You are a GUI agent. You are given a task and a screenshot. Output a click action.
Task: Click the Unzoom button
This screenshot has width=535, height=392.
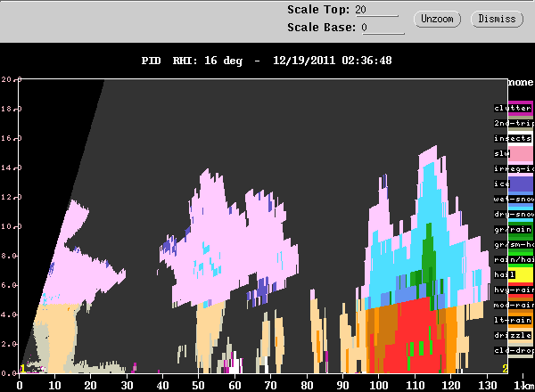[437, 19]
